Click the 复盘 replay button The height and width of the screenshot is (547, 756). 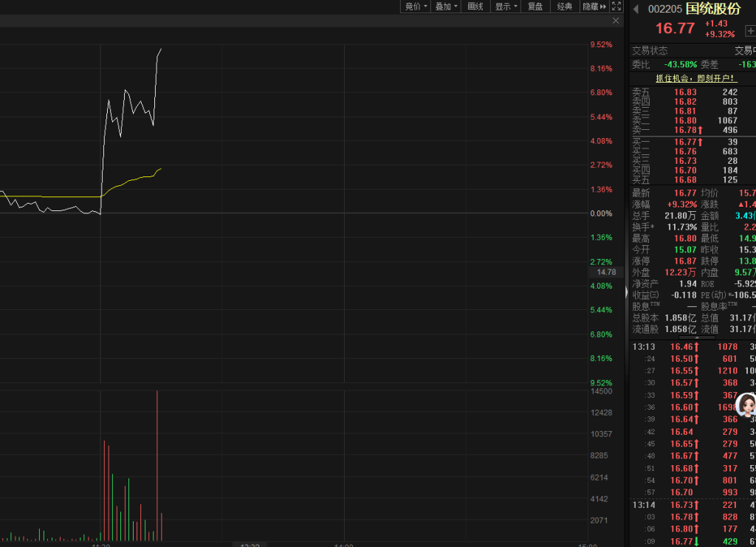[535, 7]
